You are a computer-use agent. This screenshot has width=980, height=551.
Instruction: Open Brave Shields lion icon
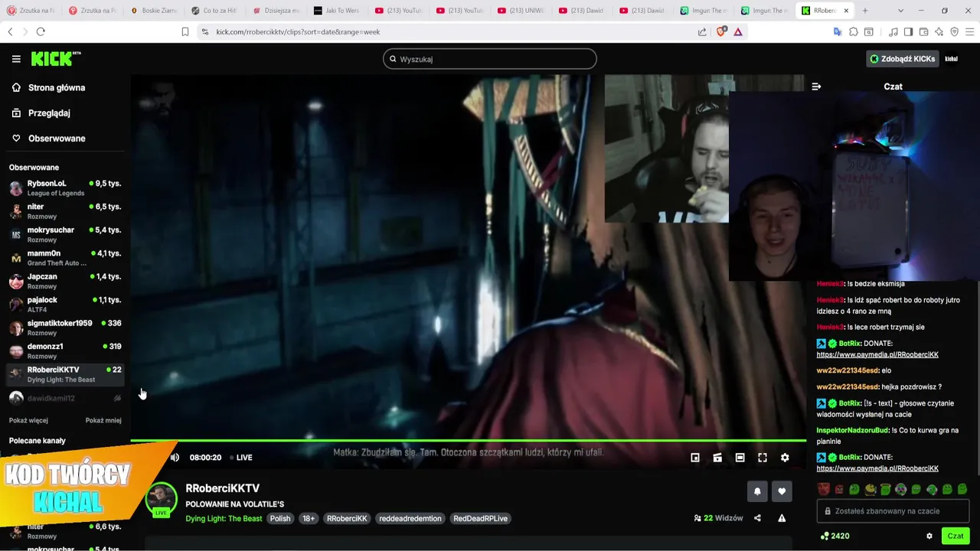720,31
